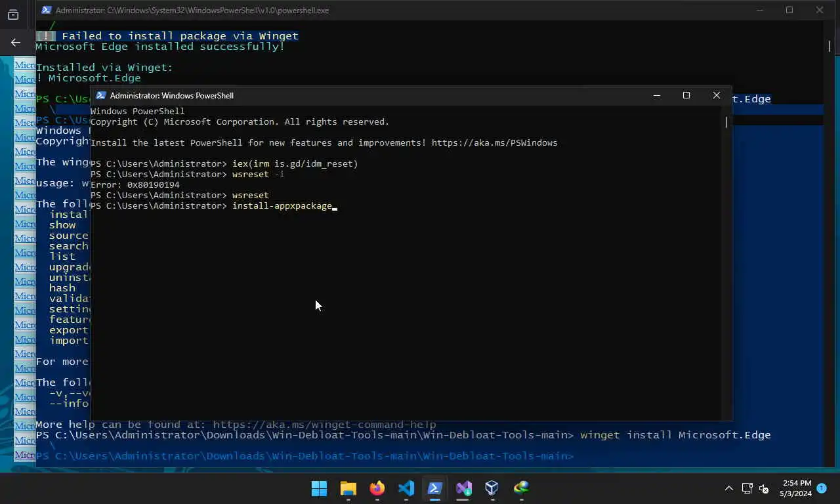Viewport: 840px width, 504px height.
Task: Click 'hash' in winget command list
Action: pyautogui.click(x=62, y=288)
